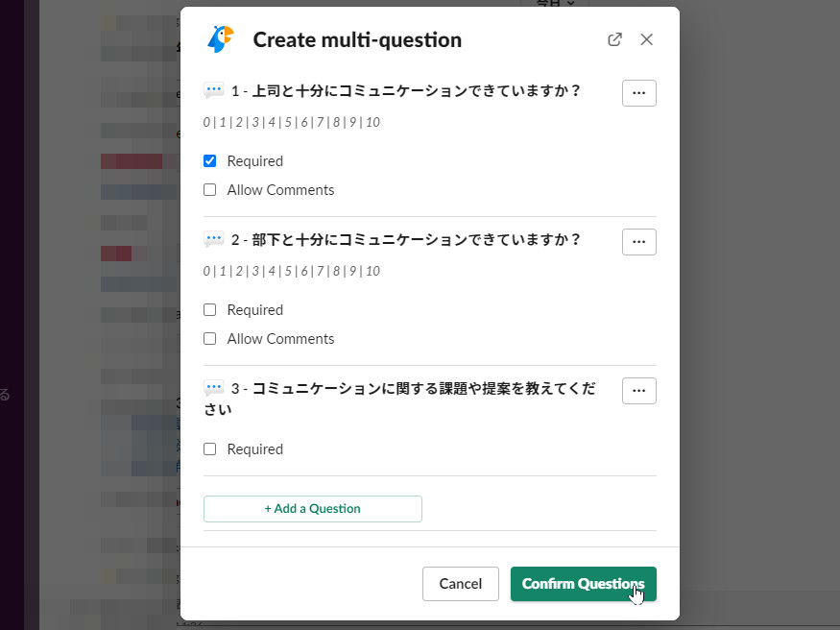Screen dimensions: 840x630
Task: Click the speech bubble icon for question 3
Action: [x=213, y=389]
